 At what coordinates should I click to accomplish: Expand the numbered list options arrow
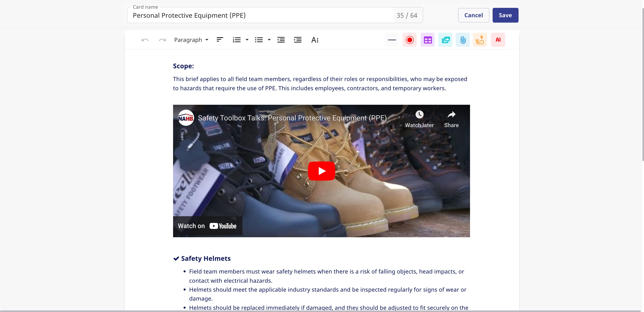[x=247, y=40]
